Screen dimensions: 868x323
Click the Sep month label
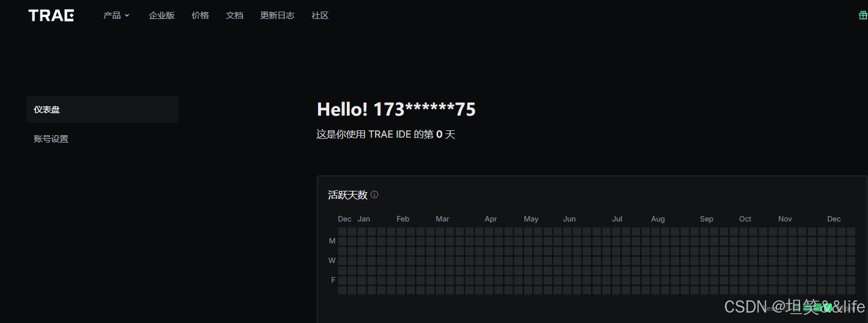coord(707,219)
